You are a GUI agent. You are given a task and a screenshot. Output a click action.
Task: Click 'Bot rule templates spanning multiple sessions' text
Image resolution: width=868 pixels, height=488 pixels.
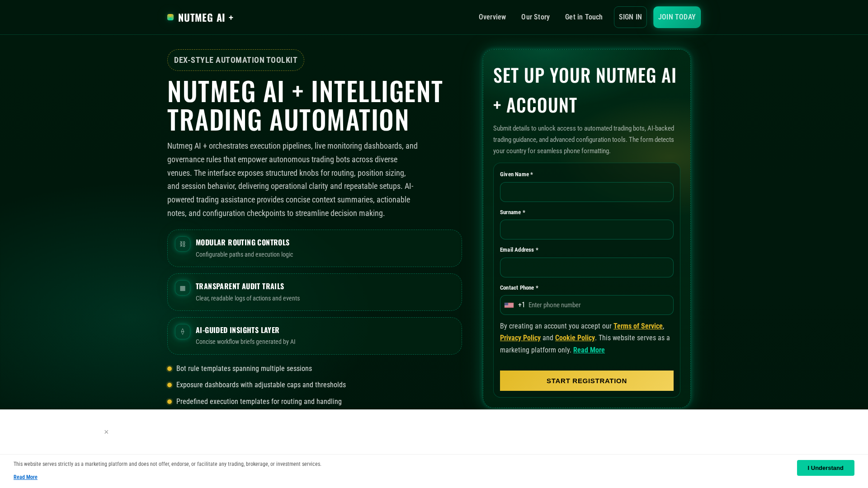pyautogui.click(x=244, y=369)
